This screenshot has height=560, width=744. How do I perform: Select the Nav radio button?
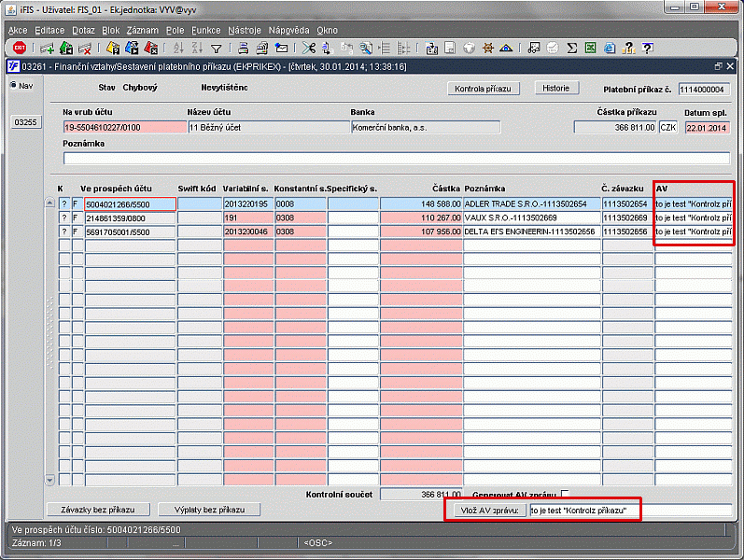(14, 86)
